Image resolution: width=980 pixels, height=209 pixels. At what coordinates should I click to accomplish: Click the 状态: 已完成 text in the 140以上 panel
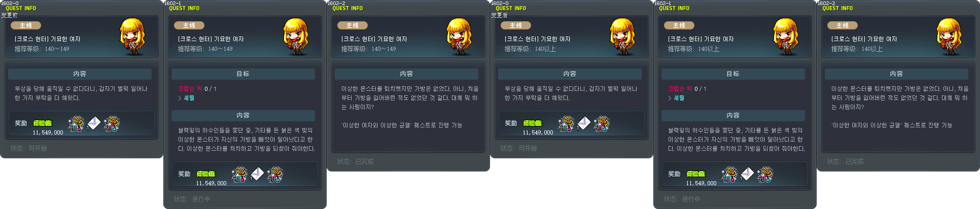(x=845, y=161)
